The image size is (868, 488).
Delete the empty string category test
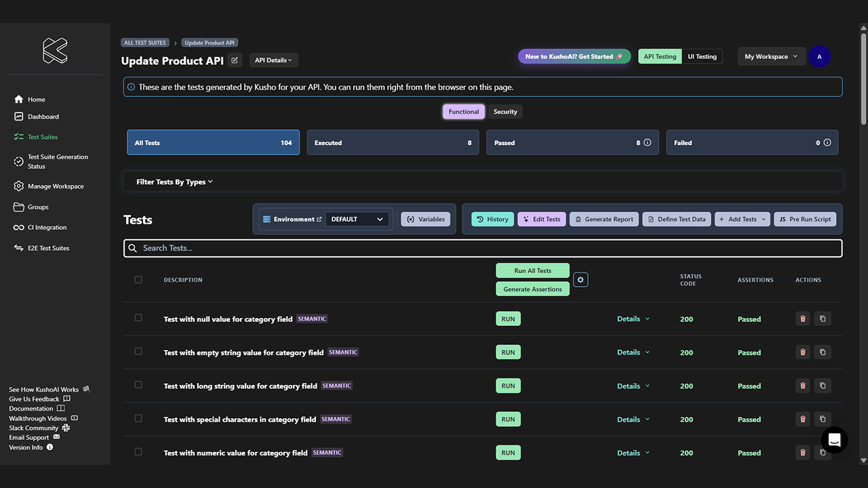[803, 352]
